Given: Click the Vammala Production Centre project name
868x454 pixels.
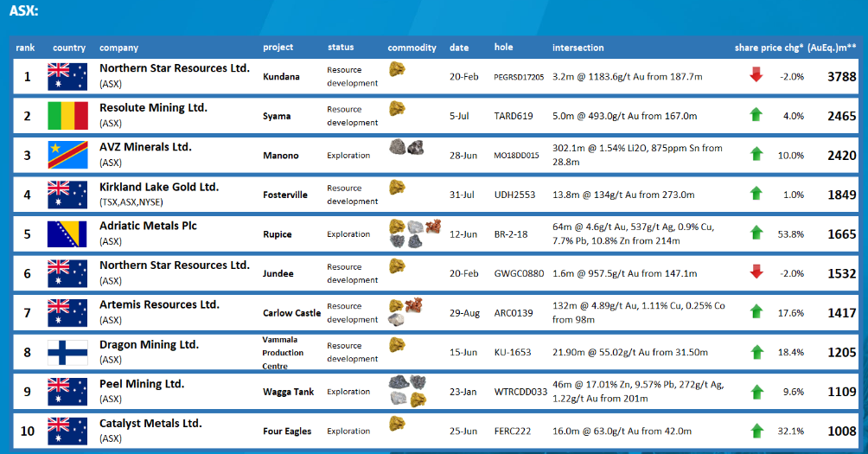Looking at the screenshot, I should tap(283, 353).
